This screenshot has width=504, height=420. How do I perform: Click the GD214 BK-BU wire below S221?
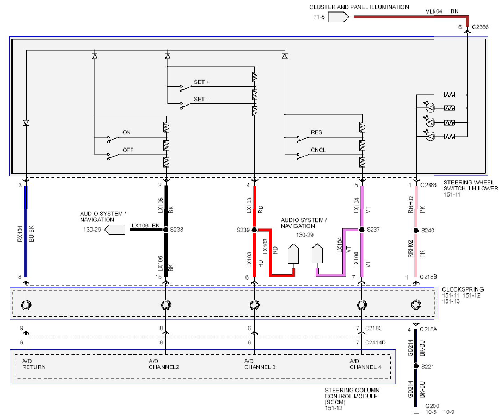416,388
